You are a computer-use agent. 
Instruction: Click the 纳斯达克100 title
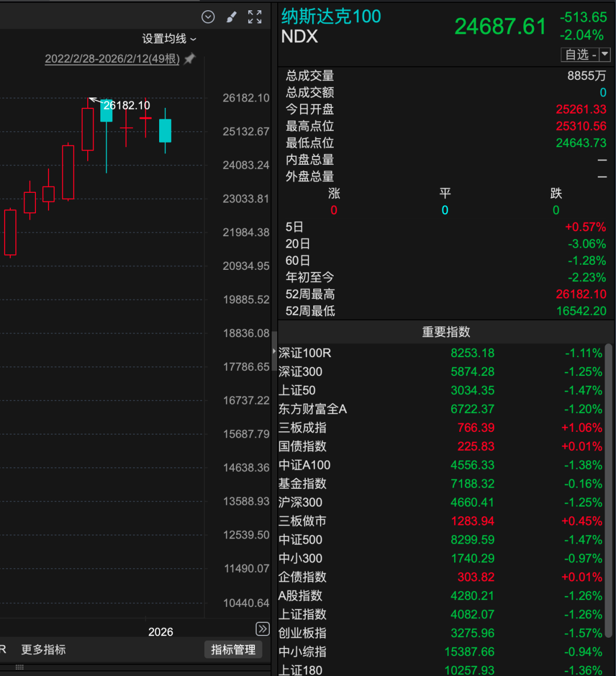point(331,17)
